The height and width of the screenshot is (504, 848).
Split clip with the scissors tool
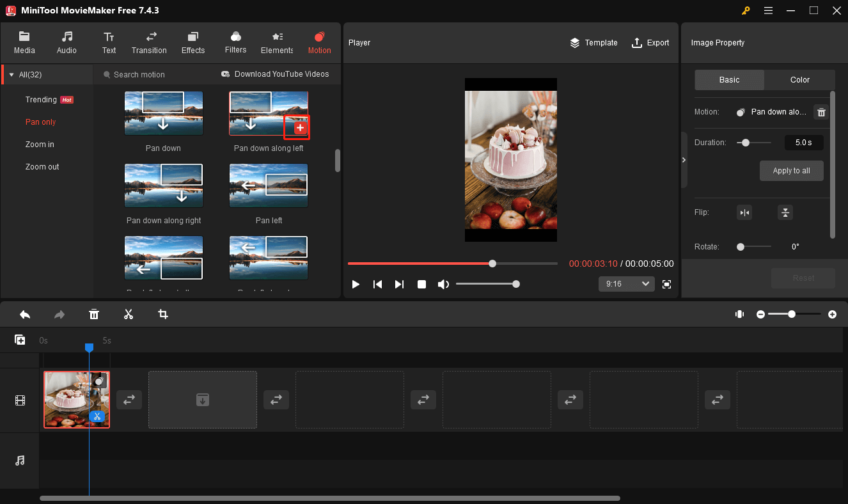click(129, 314)
